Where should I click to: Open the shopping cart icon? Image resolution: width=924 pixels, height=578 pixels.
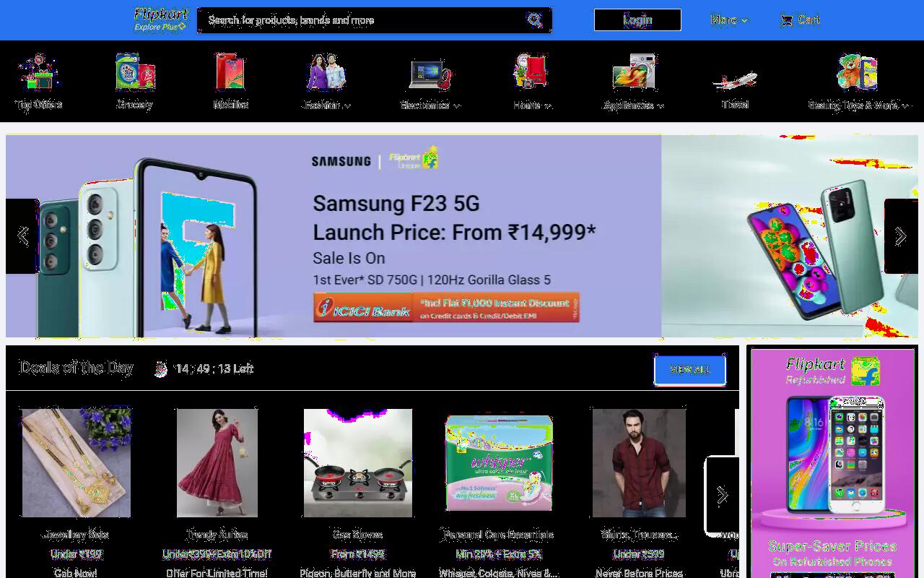click(x=786, y=20)
